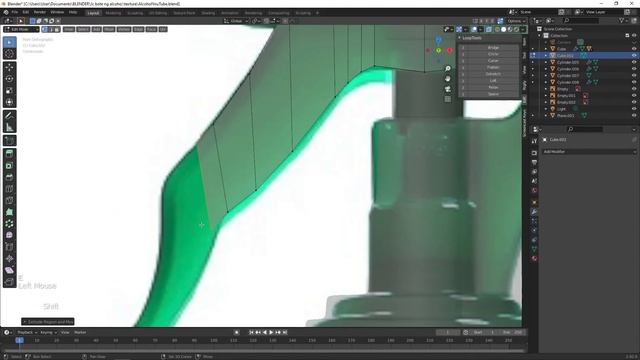The image size is (640, 360).
Task: Hide the Collection via eye icon
Action: tap(634, 36)
